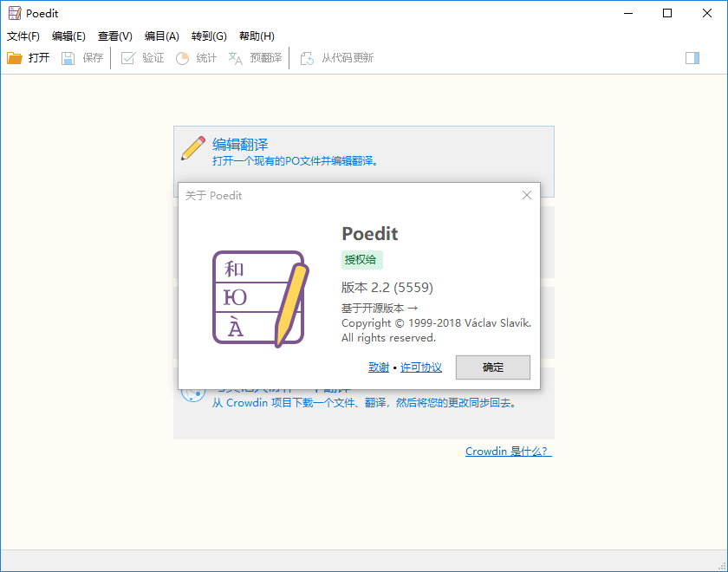728x572 pixels.
Task: Open the 编目(A) menu
Action: tap(161, 36)
